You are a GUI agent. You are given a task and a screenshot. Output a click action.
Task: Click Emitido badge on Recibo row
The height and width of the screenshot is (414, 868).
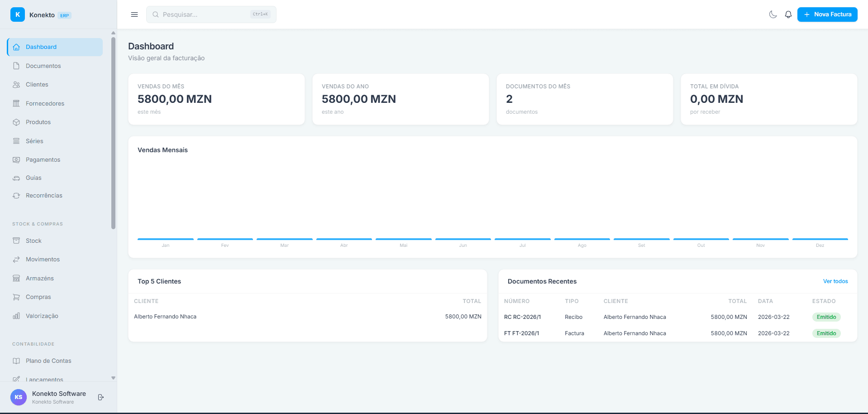tap(826, 317)
